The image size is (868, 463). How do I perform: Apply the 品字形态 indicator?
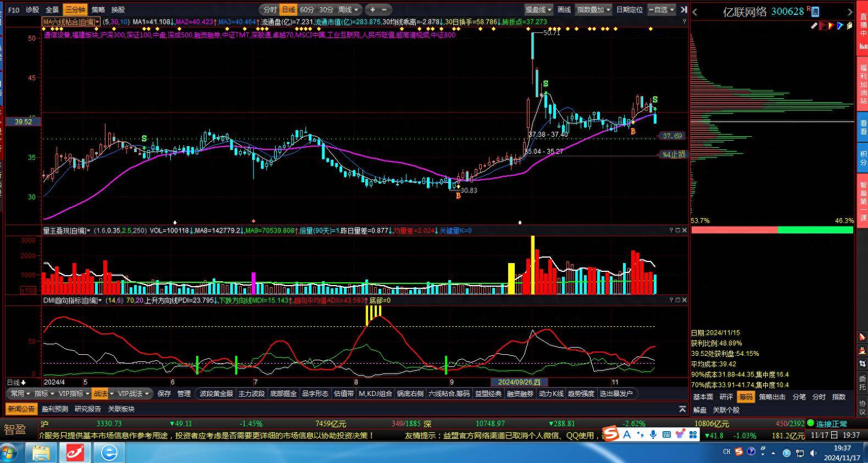315,393
